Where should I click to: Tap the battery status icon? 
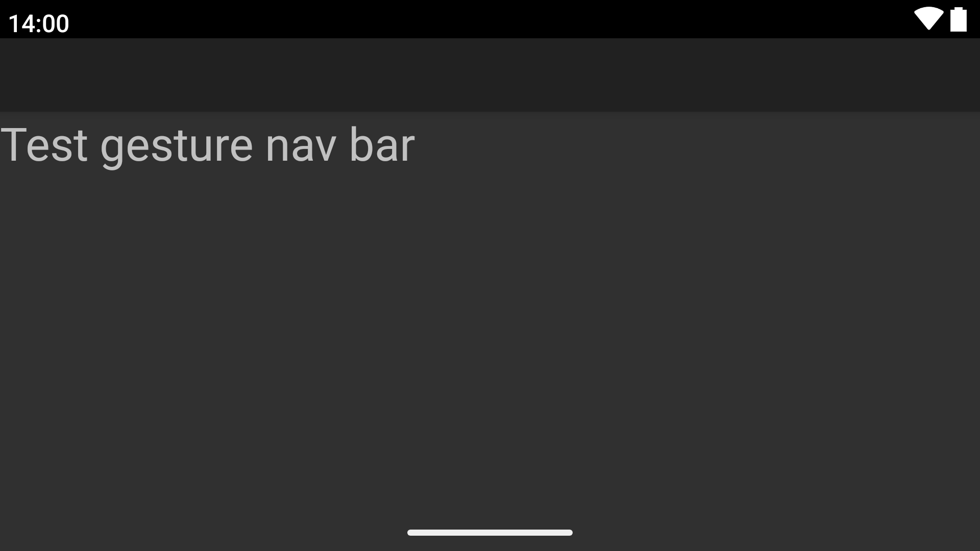[959, 19]
